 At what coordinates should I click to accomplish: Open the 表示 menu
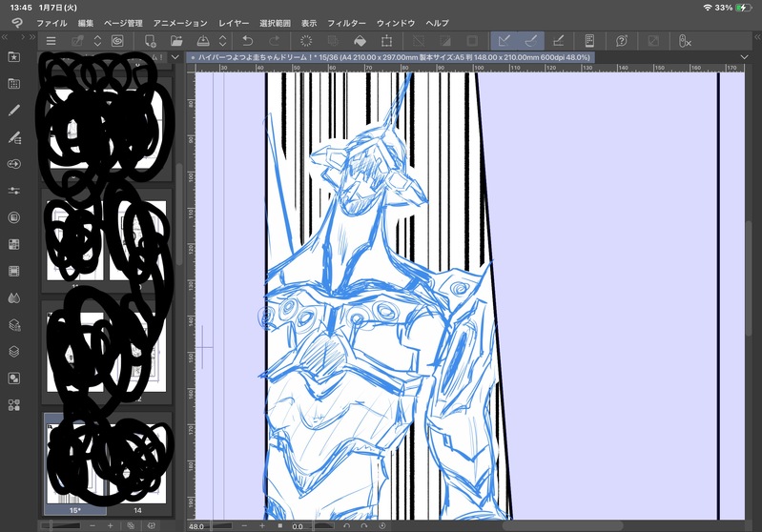tap(309, 23)
